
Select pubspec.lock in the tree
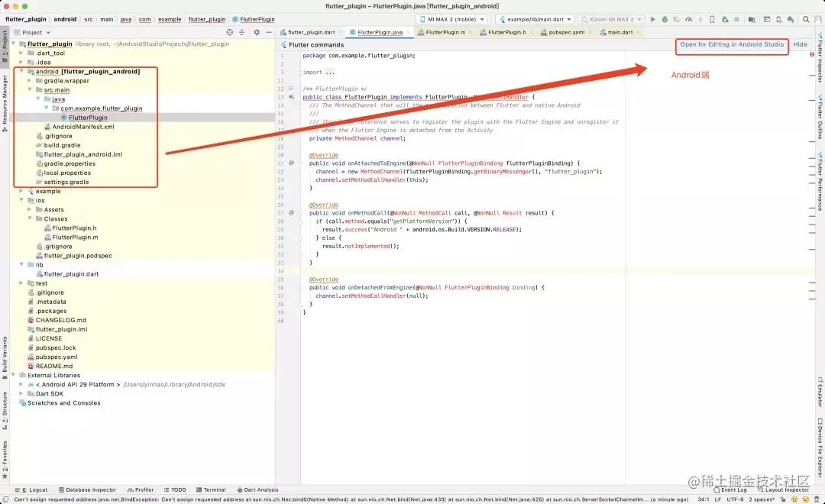tap(56, 347)
